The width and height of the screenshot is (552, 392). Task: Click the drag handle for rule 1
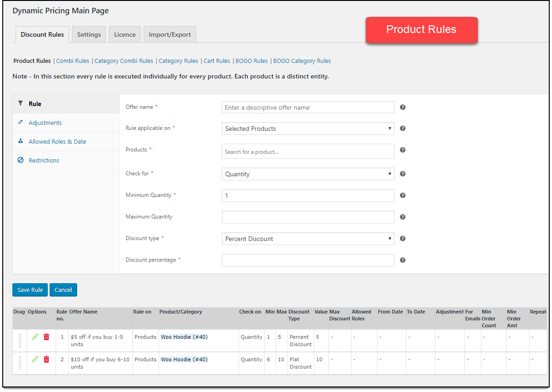[x=20, y=341]
